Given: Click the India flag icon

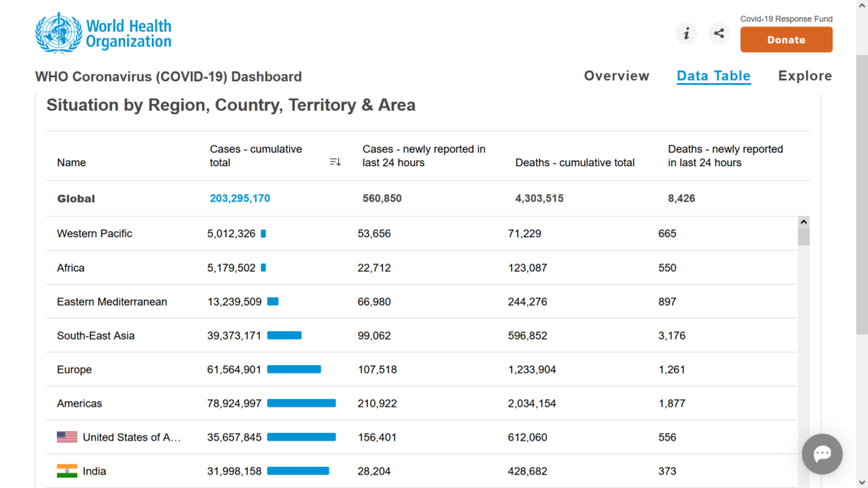Looking at the screenshot, I should coord(67,471).
